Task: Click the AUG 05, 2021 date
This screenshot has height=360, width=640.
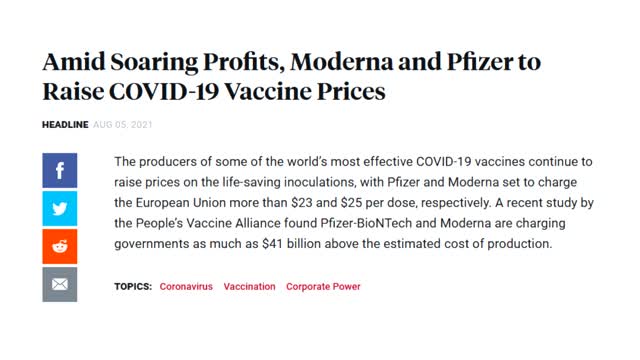Action: [122, 124]
